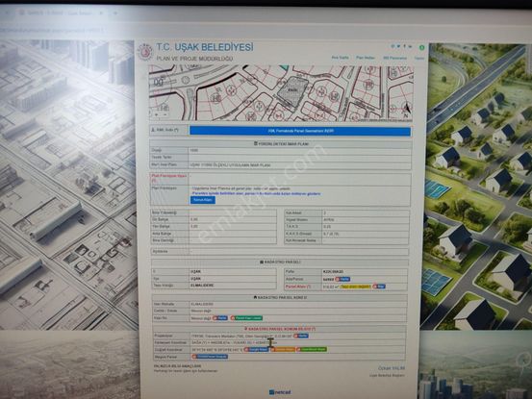The image size is (532, 399).
Task: Download parcel geometry in KML format
Action: click(x=300, y=131)
